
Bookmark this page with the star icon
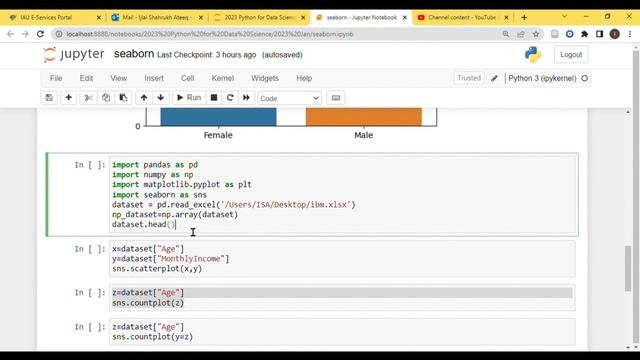pyautogui.click(x=536, y=34)
